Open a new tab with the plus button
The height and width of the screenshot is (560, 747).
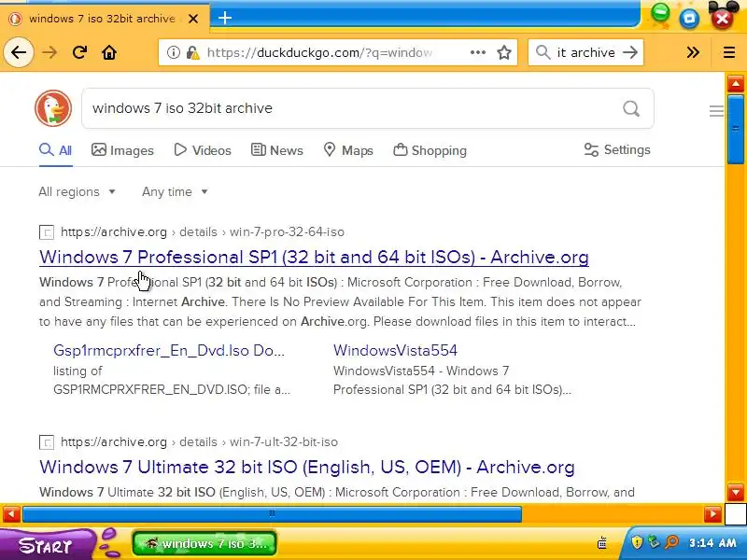point(225,18)
